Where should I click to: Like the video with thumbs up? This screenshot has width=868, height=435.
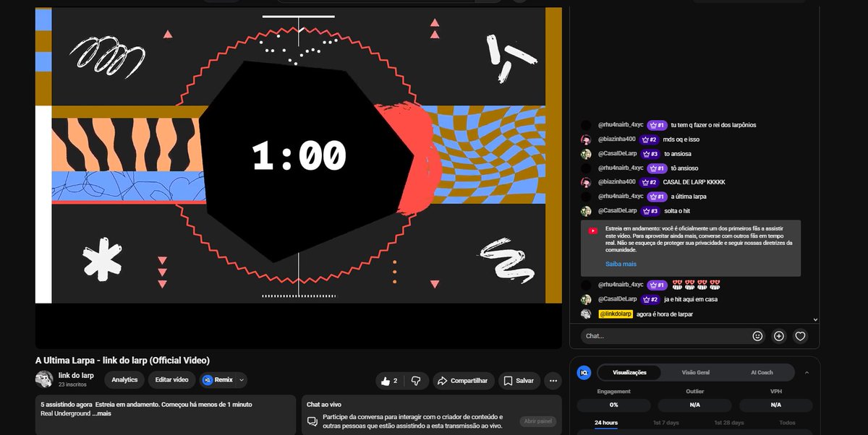click(x=389, y=381)
